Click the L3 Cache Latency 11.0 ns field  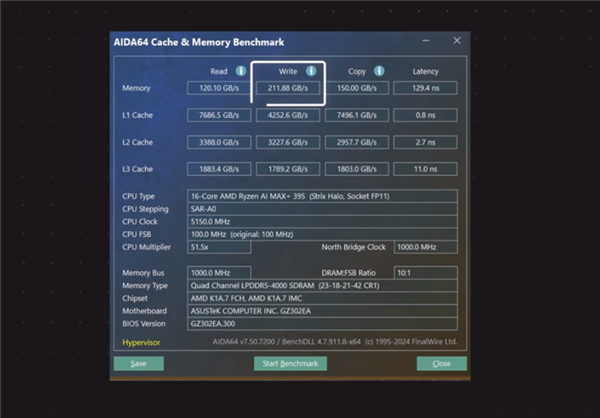(426, 169)
